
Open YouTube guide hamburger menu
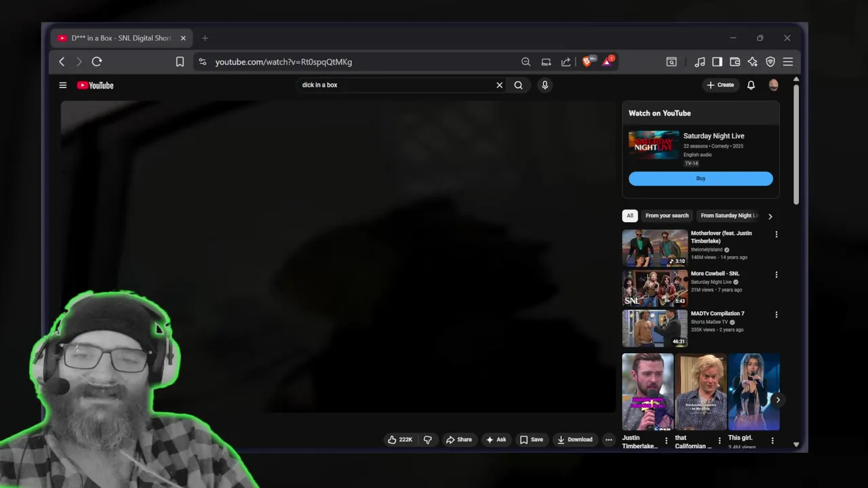point(63,85)
